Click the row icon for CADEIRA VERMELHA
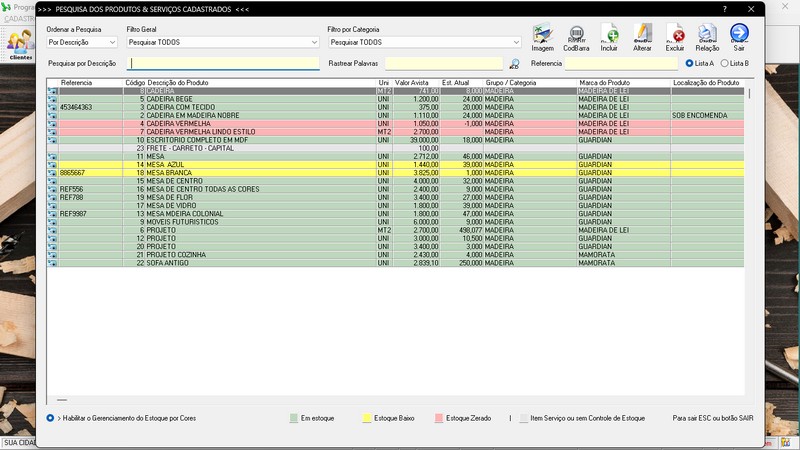This screenshot has height=450, width=800. (x=52, y=124)
